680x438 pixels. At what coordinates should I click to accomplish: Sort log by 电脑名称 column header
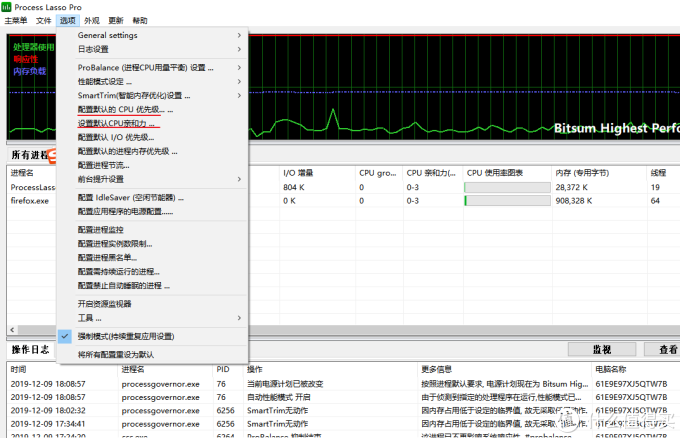point(636,369)
